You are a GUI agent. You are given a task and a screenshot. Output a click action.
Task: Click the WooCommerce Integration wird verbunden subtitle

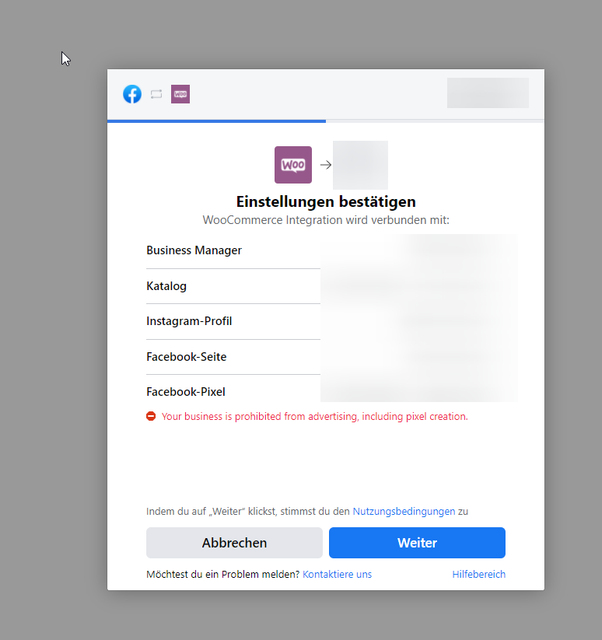pyautogui.click(x=326, y=220)
